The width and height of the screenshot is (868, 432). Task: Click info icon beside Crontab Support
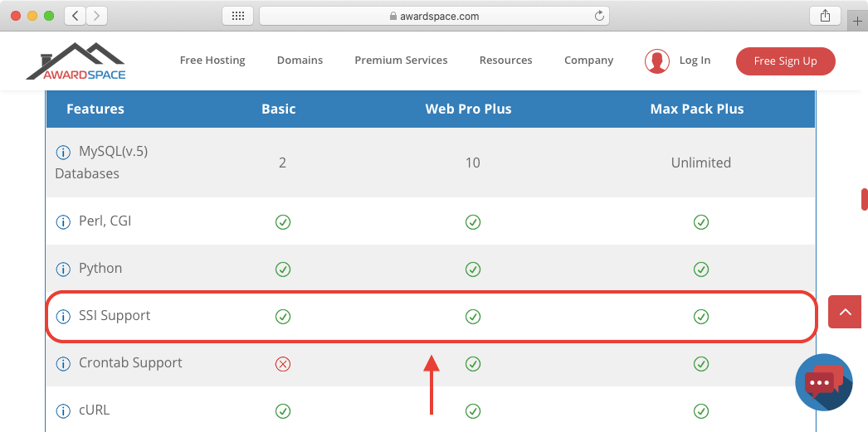(x=62, y=364)
